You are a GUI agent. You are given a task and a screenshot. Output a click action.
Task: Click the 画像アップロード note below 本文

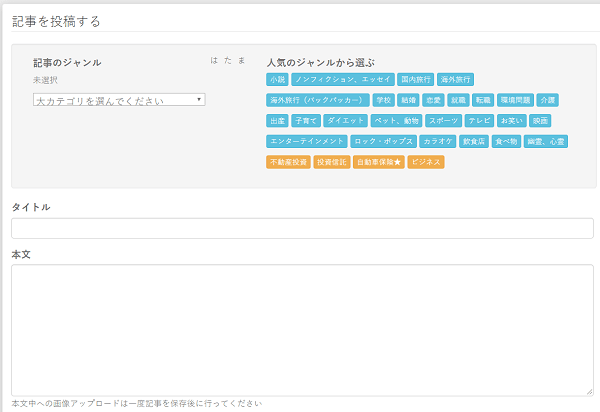point(137,404)
